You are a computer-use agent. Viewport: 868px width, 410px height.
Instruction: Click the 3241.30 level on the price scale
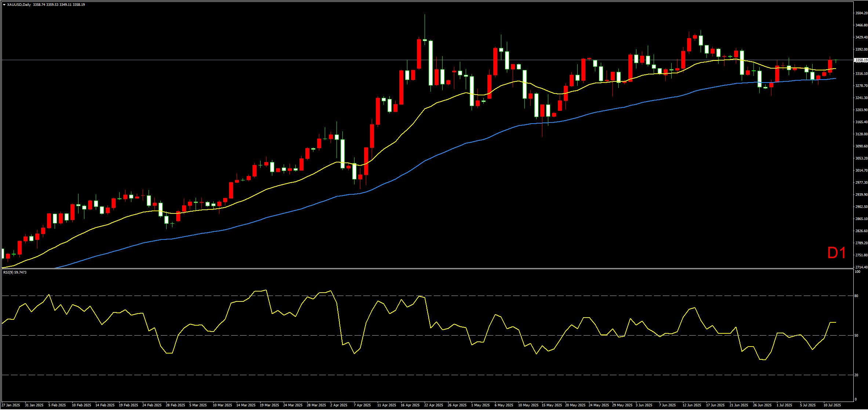861,98
